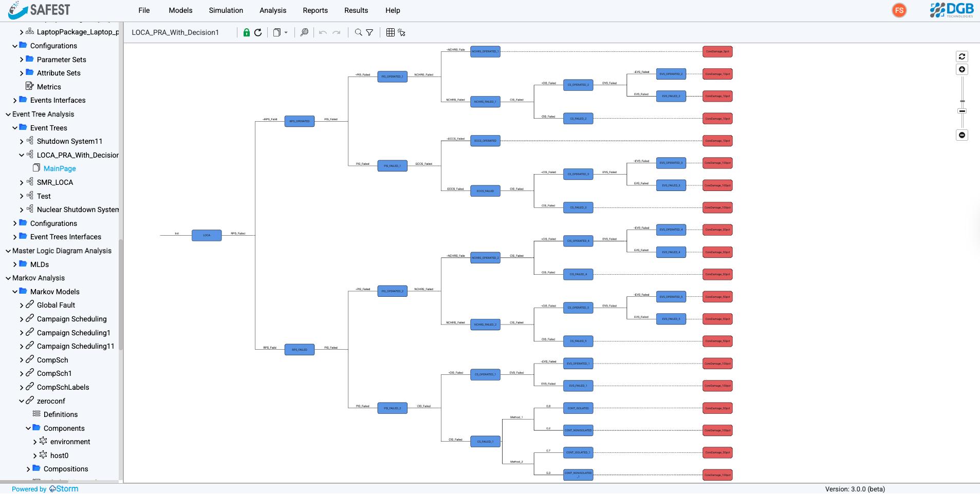
Task: Expand the SMR_LOCA event tree
Action: 22,182
